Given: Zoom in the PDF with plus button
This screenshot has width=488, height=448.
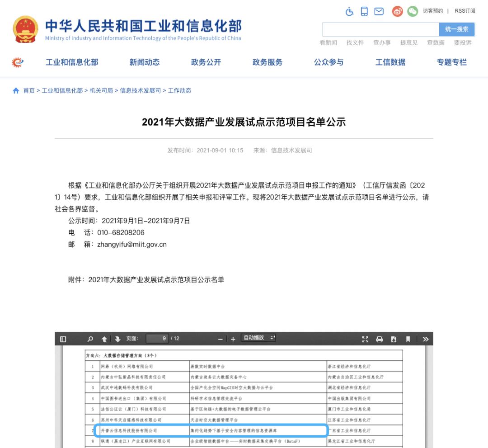Looking at the screenshot, I should pos(233,339).
